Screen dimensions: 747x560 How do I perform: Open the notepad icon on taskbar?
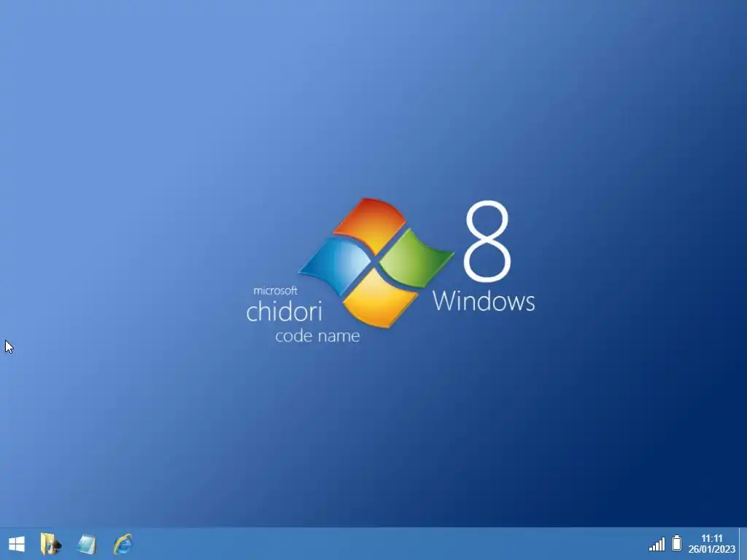[x=87, y=544]
